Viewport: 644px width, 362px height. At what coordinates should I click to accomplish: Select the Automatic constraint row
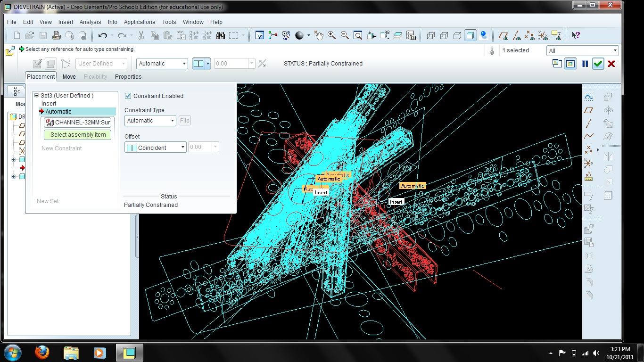(78, 112)
